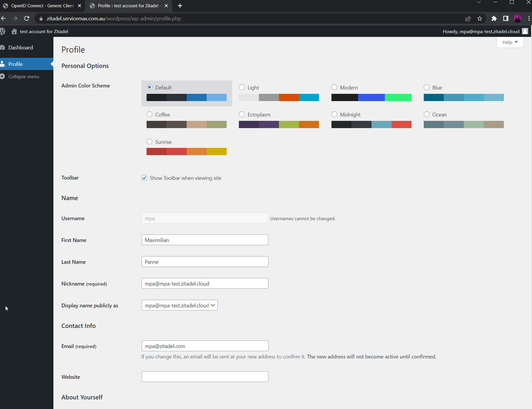Select the Ectoplasm color scheme radio

pyautogui.click(x=242, y=114)
